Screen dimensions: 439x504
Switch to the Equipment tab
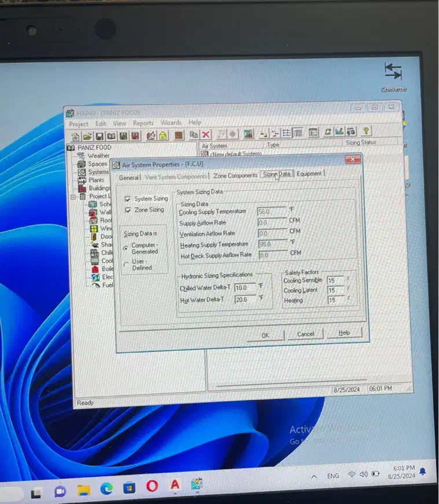click(309, 174)
